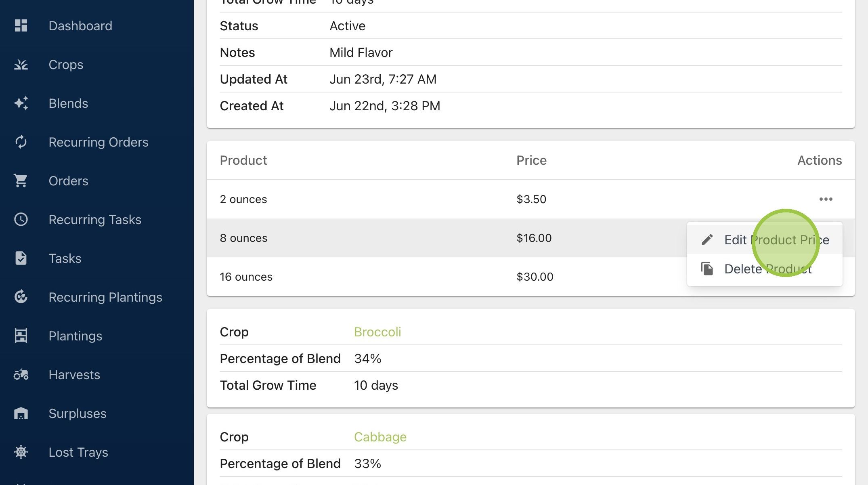Viewport: 868px width, 485px height.
Task: Click the Tasks document check icon
Action: 21,258
